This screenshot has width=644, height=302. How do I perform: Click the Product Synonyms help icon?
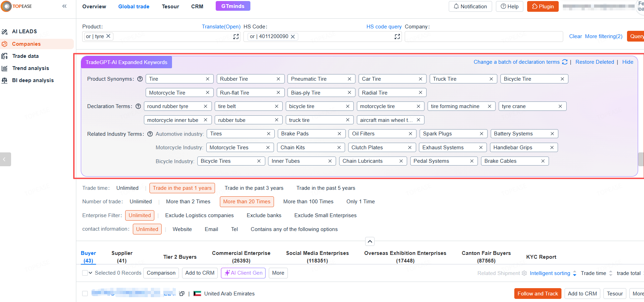coord(140,79)
